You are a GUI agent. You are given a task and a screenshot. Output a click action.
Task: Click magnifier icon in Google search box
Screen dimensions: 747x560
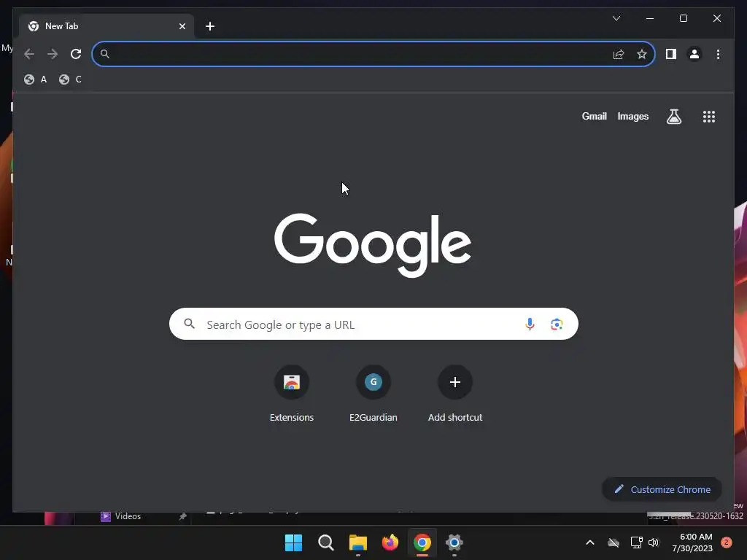189,324
